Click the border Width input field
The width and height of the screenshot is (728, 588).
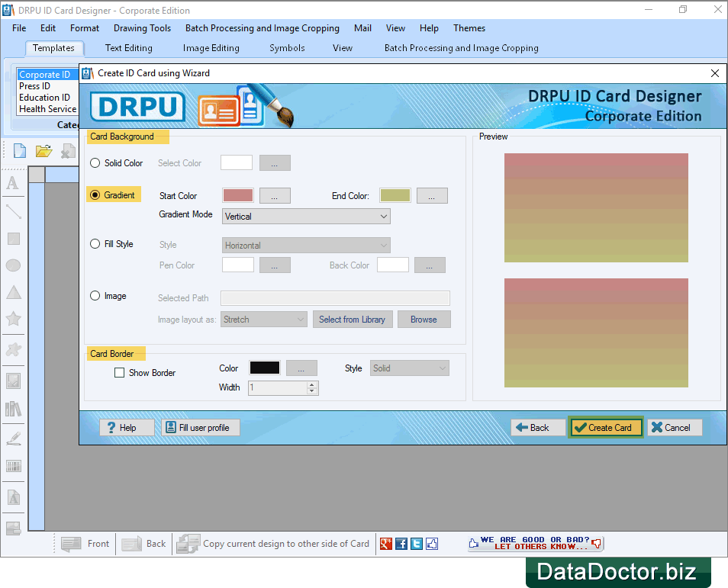278,388
